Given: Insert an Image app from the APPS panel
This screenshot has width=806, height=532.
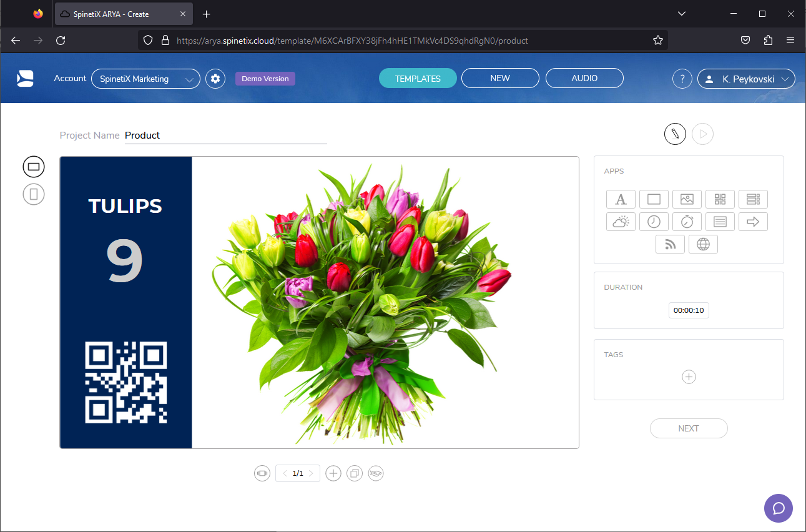Looking at the screenshot, I should tap(687, 199).
